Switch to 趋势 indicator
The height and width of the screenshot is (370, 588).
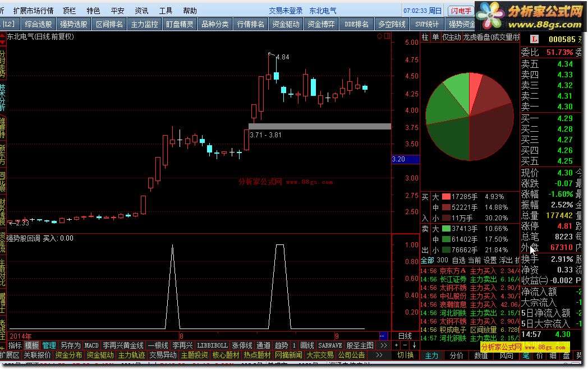281,345
